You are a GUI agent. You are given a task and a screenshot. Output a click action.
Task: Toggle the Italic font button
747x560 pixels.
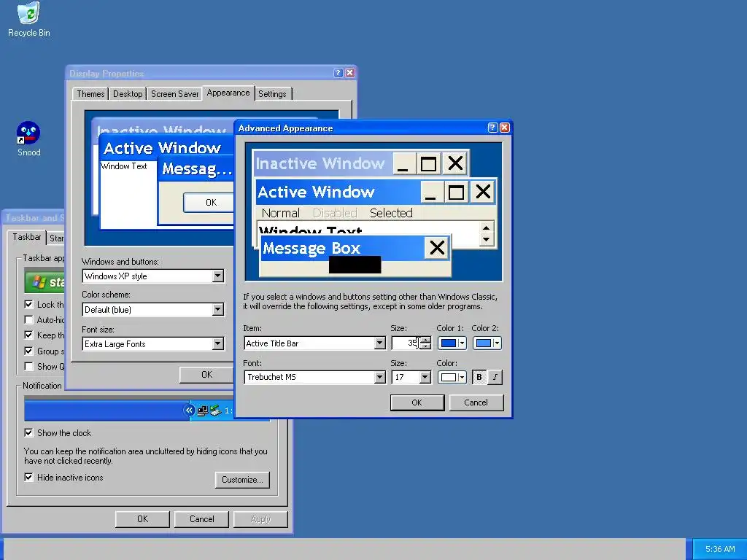(x=495, y=377)
